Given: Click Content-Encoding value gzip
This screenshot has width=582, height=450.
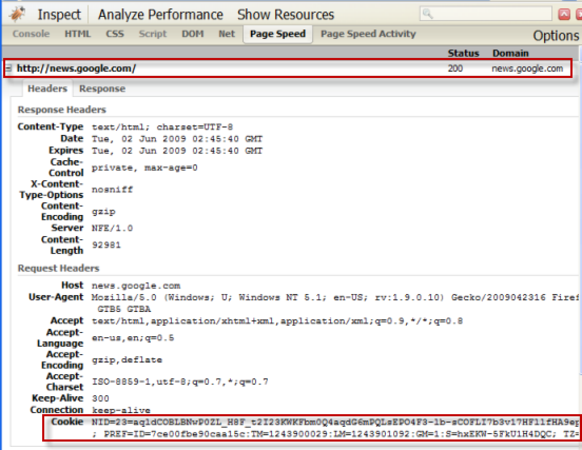Looking at the screenshot, I should 104,212.
